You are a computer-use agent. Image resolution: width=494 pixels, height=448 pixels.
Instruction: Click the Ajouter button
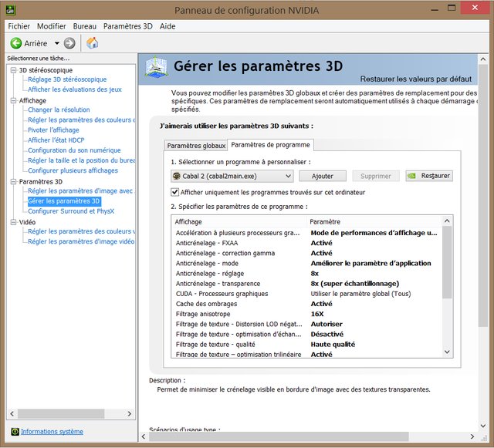pos(323,176)
